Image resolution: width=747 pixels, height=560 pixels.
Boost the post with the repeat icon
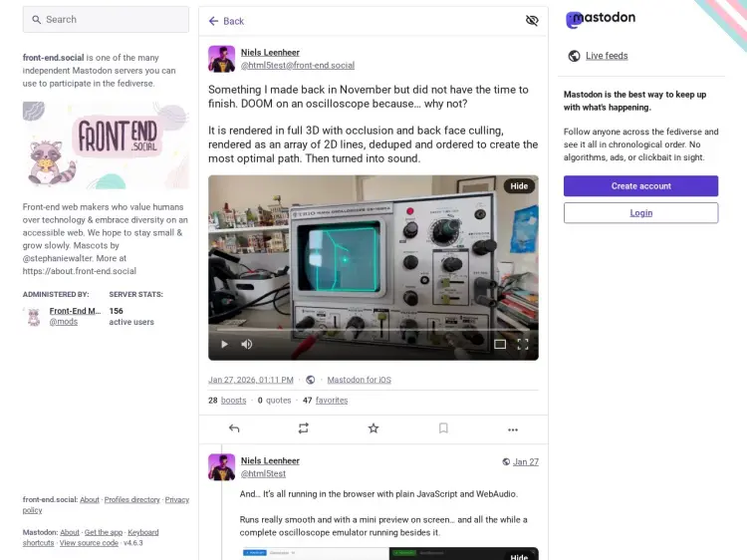pyautogui.click(x=304, y=428)
